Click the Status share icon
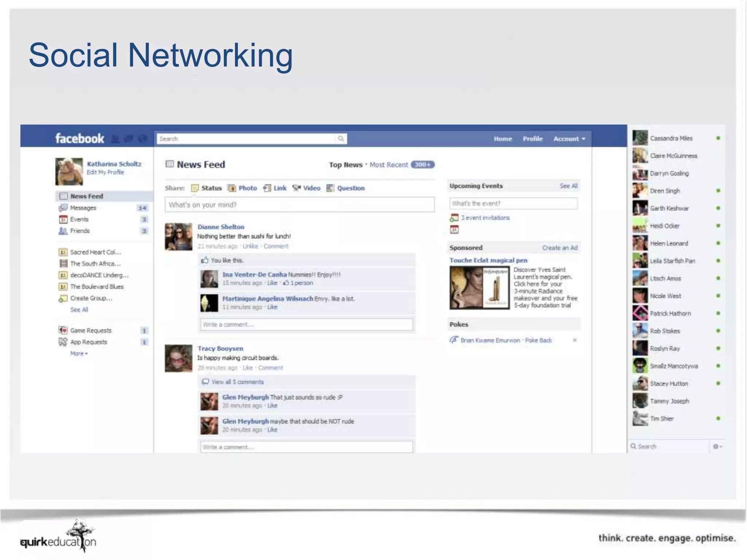The height and width of the screenshot is (560, 747). [195, 188]
